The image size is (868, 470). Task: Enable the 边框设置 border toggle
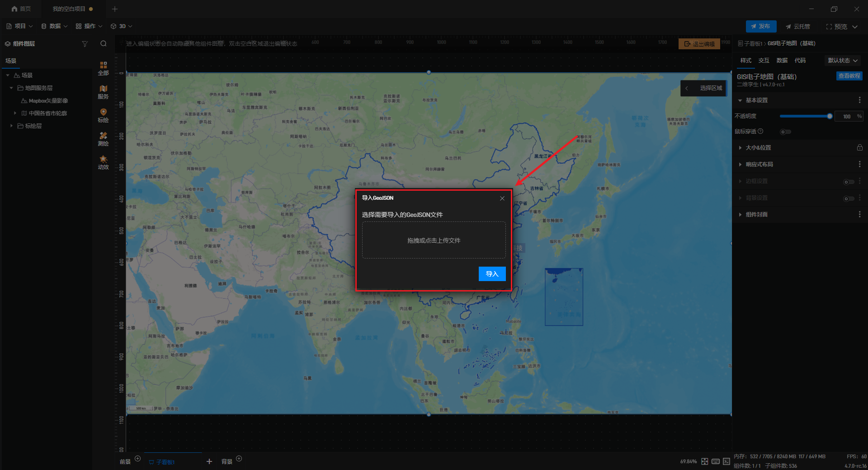(849, 182)
